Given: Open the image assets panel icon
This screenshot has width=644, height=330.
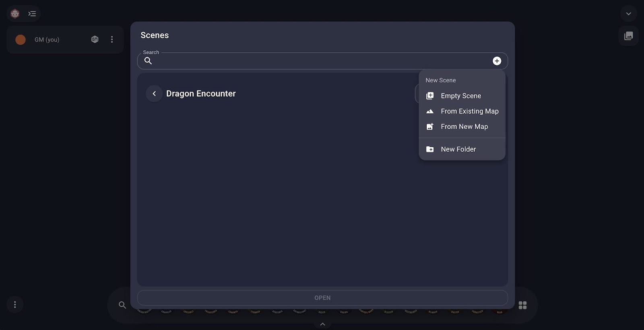Looking at the screenshot, I should coord(628,36).
